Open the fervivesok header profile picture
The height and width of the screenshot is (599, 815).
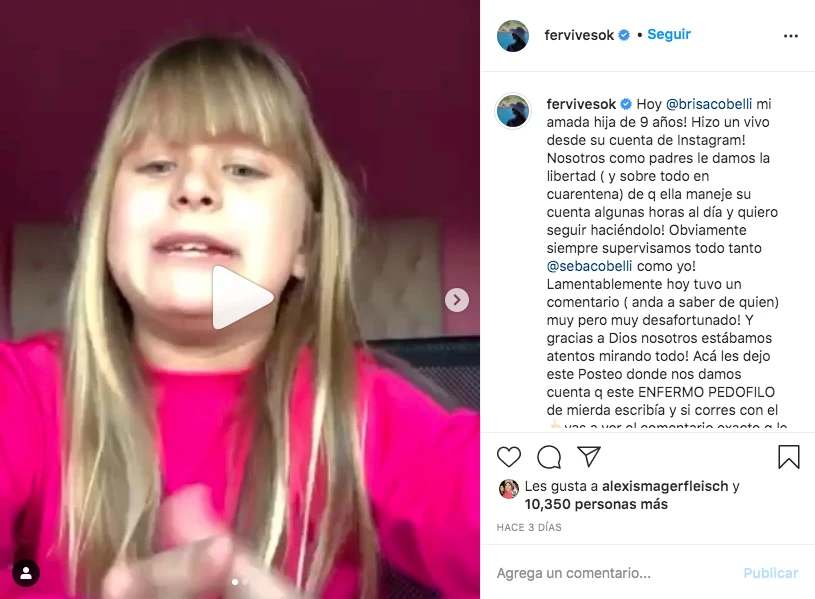(513, 36)
